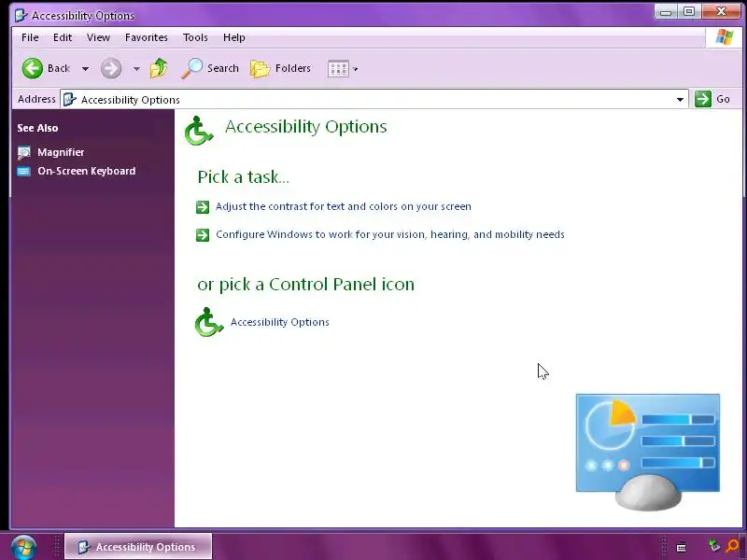
Task: Open the Views icon in toolbar
Action: pyautogui.click(x=338, y=69)
